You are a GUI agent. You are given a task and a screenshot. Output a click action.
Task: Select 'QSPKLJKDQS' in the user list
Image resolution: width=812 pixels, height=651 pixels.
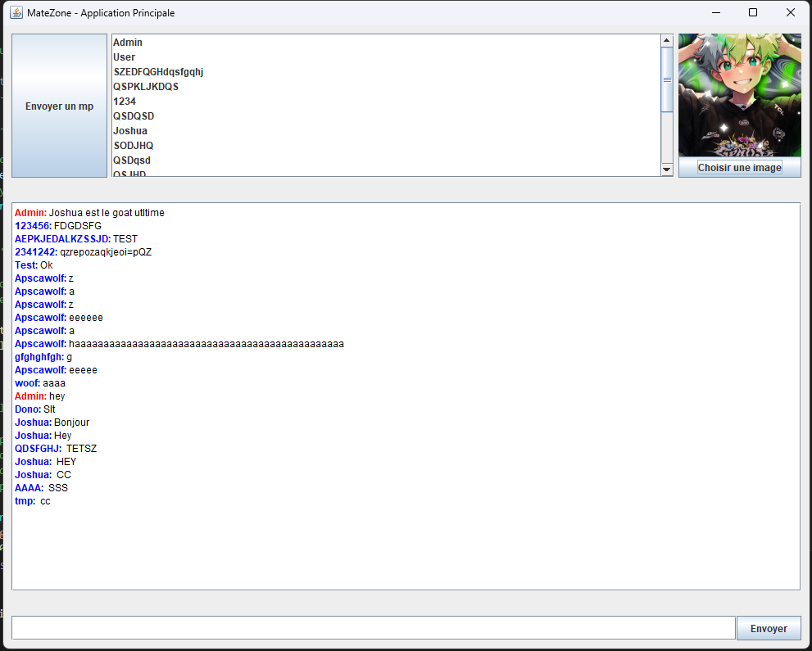coord(146,87)
